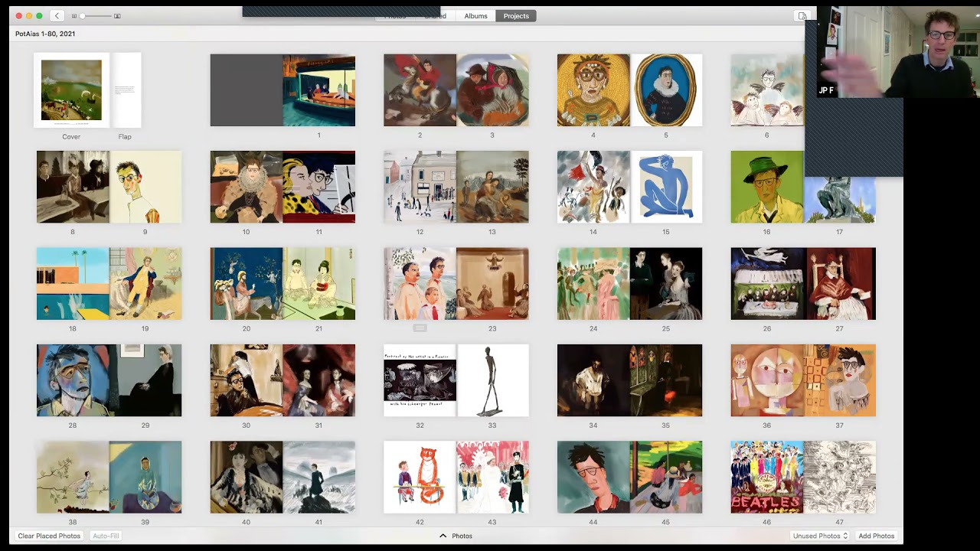Click the large thumbnails icon beside zoom slider

pos(117,16)
